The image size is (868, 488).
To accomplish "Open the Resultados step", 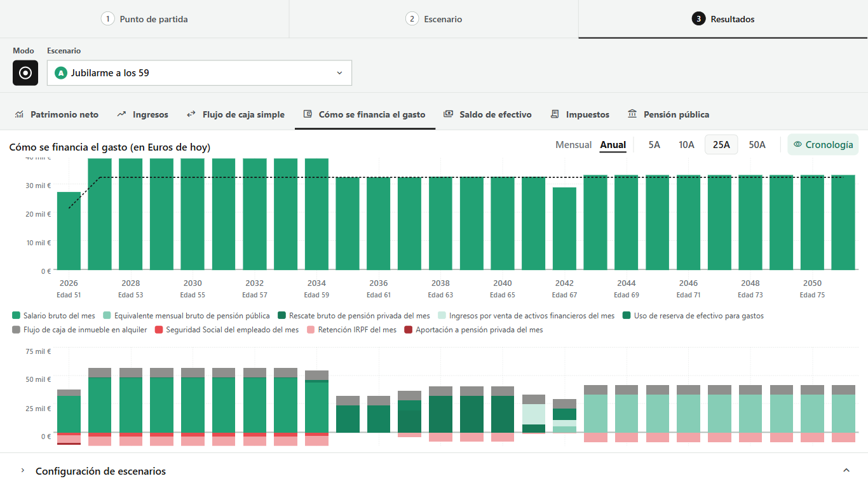I will click(723, 19).
